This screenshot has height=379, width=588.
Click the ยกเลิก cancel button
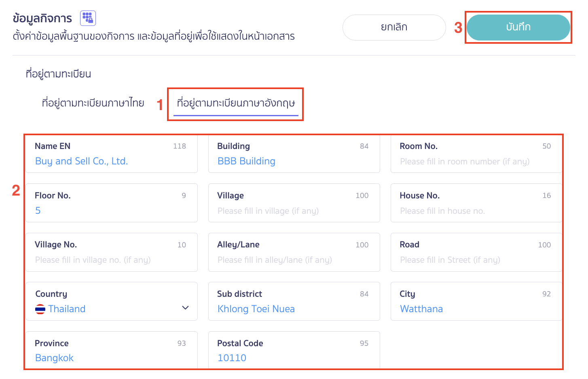(393, 27)
